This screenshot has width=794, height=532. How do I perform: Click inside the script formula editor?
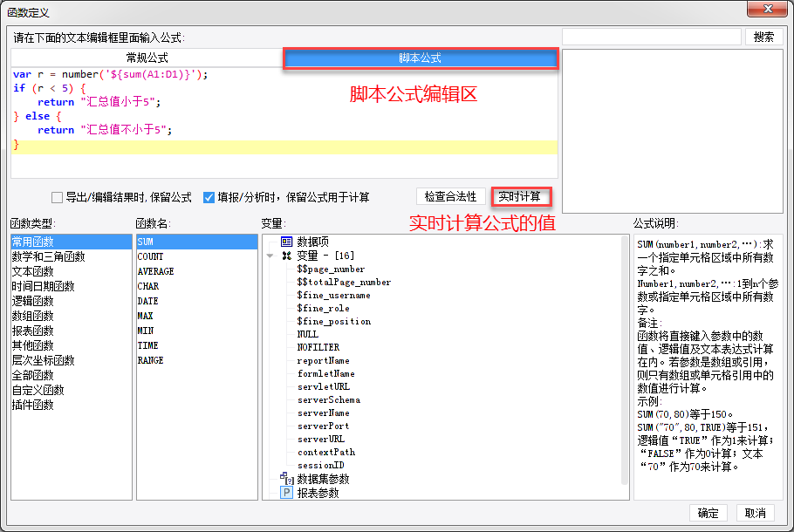pyautogui.click(x=284, y=123)
